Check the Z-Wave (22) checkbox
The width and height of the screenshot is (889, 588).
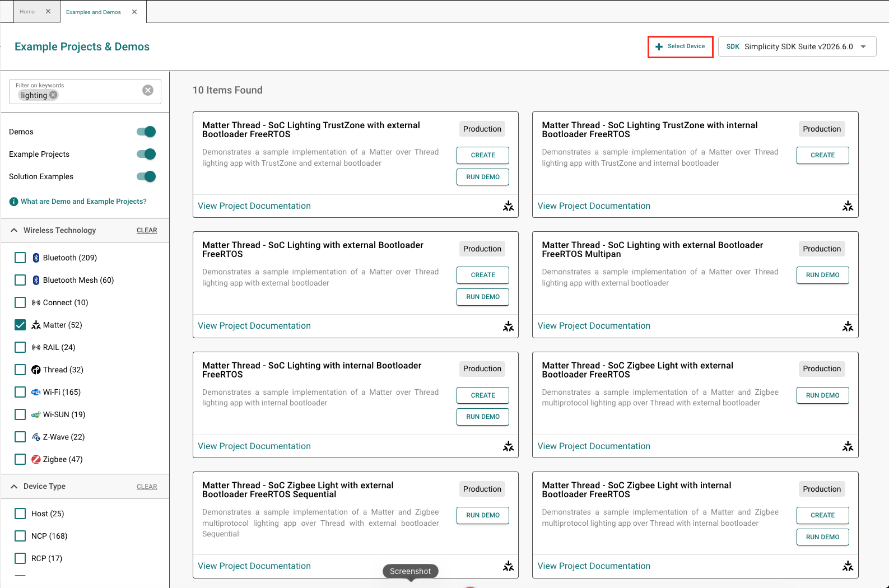[x=20, y=437]
